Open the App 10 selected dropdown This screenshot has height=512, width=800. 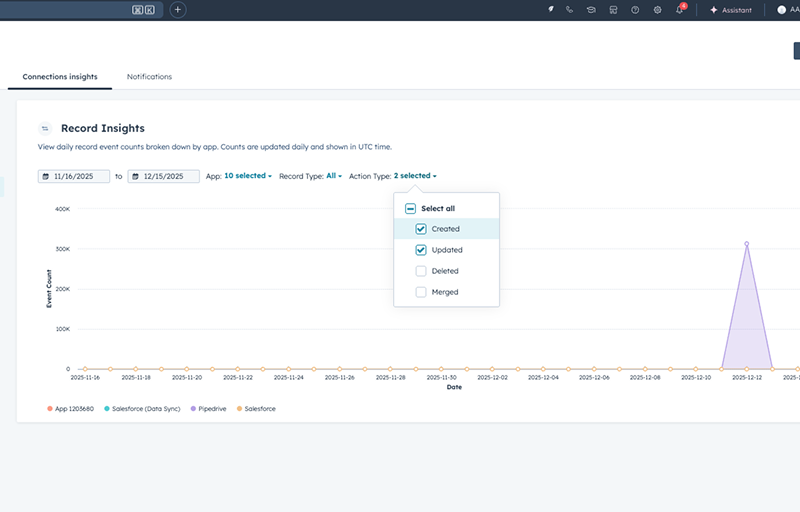(248, 176)
